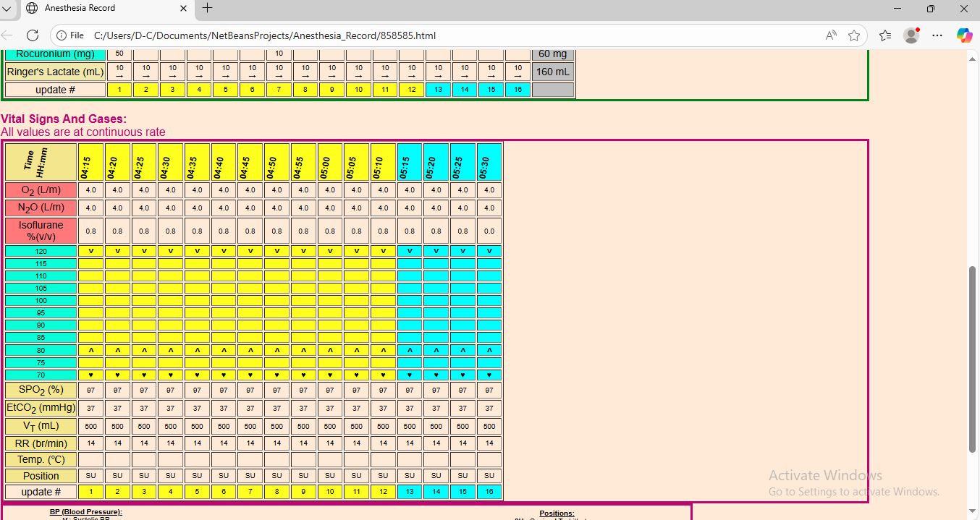Open the browser Favorites list
Image resolution: width=980 pixels, height=520 pixels.
coord(885,35)
